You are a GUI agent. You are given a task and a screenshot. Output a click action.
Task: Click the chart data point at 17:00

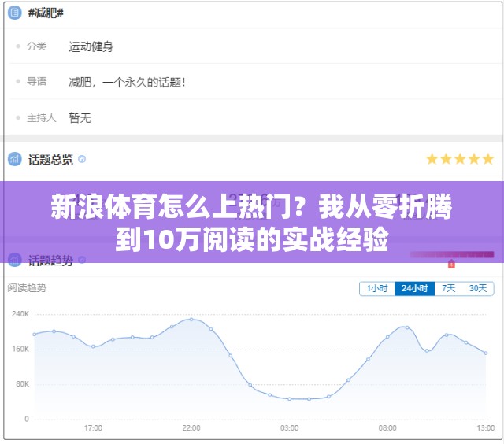[x=93, y=346]
